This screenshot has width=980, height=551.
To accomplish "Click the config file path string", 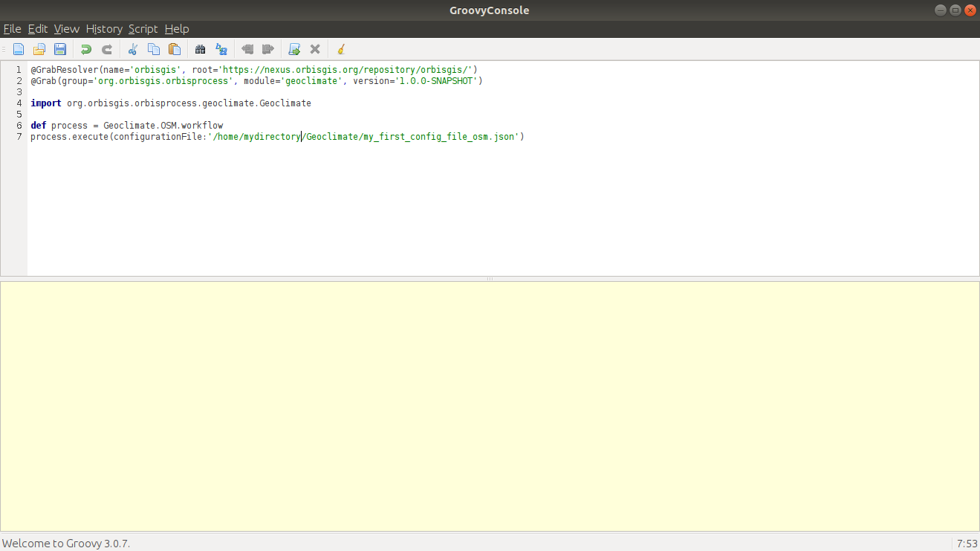I will point(363,137).
